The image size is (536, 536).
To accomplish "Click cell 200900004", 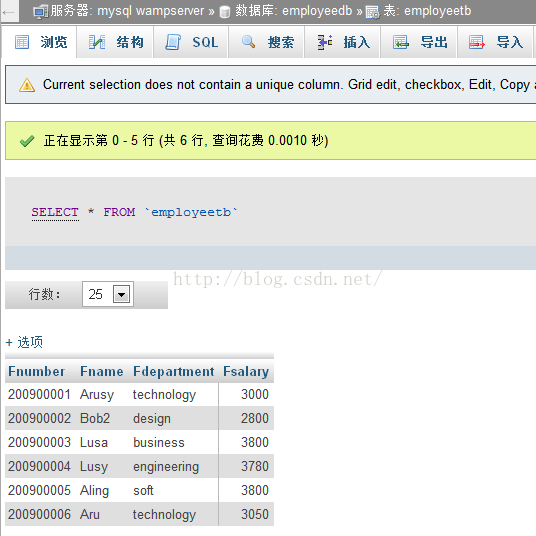I will 39,466.
